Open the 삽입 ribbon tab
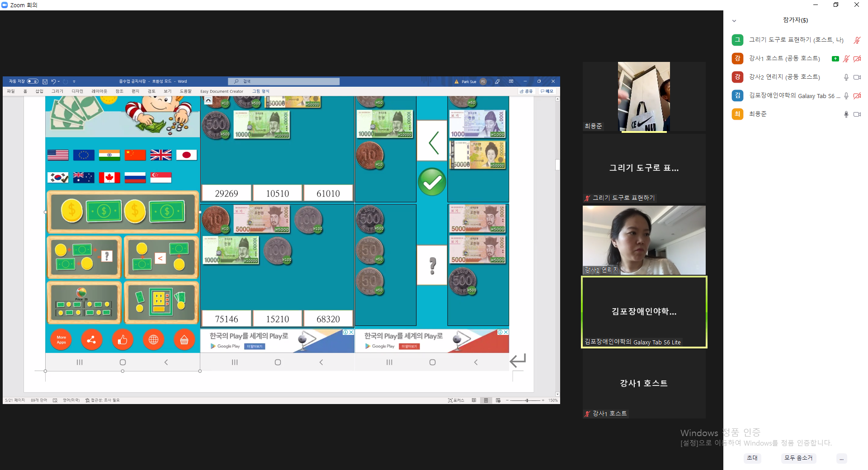 click(39, 91)
